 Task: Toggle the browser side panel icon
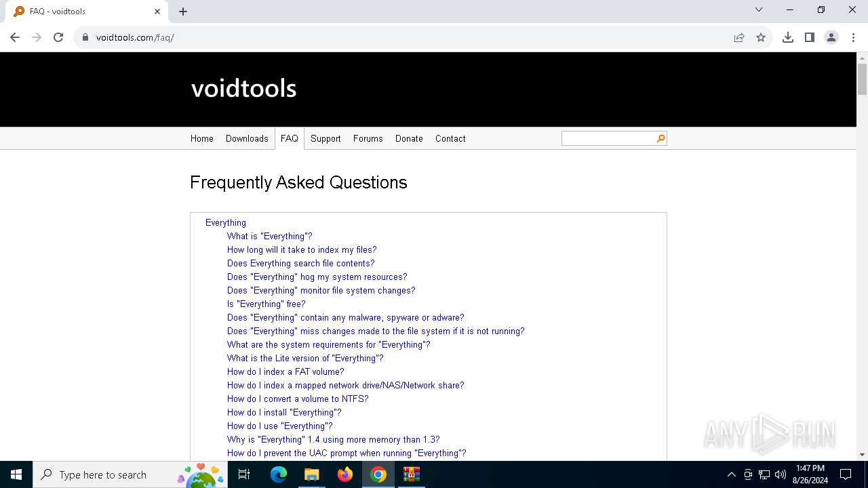click(x=810, y=37)
